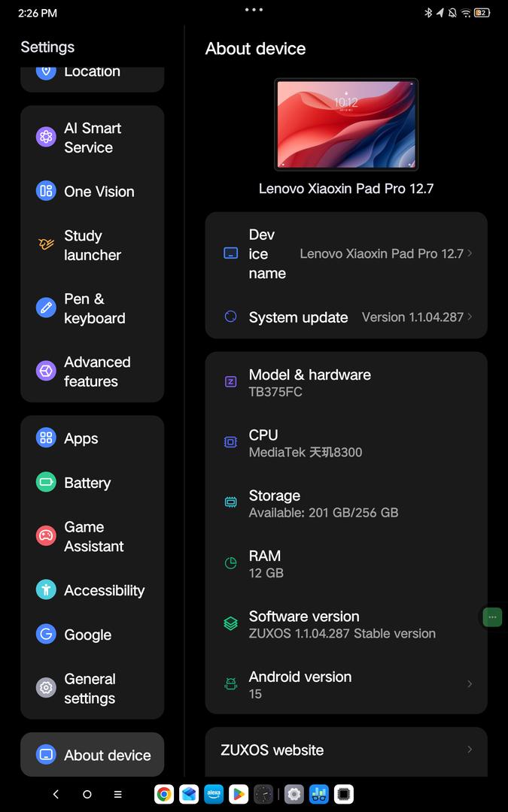Select AI Smart Service in the sidebar
This screenshot has width=508, height=812.
[92, 138]
